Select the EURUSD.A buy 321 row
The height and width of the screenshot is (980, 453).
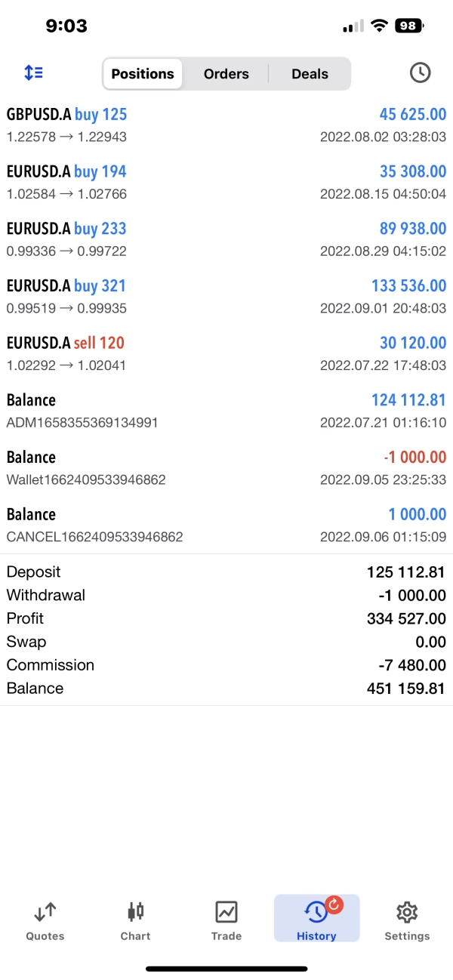[226, 297]
